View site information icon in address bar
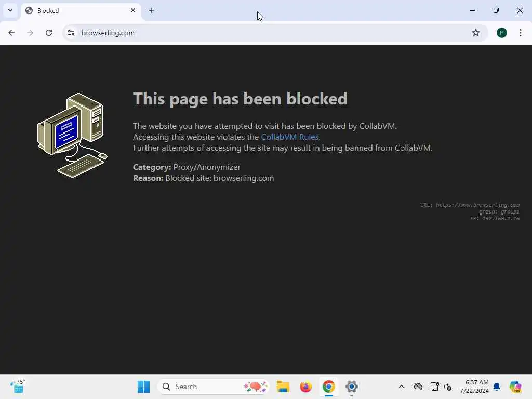The height and width of the screenshot is (399, 532). coord(71,33)
